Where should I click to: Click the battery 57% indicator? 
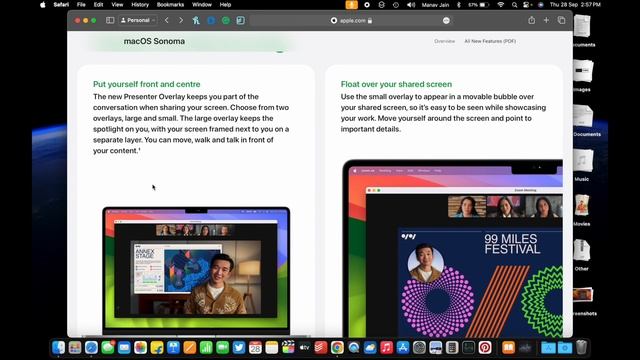(478, 4)
